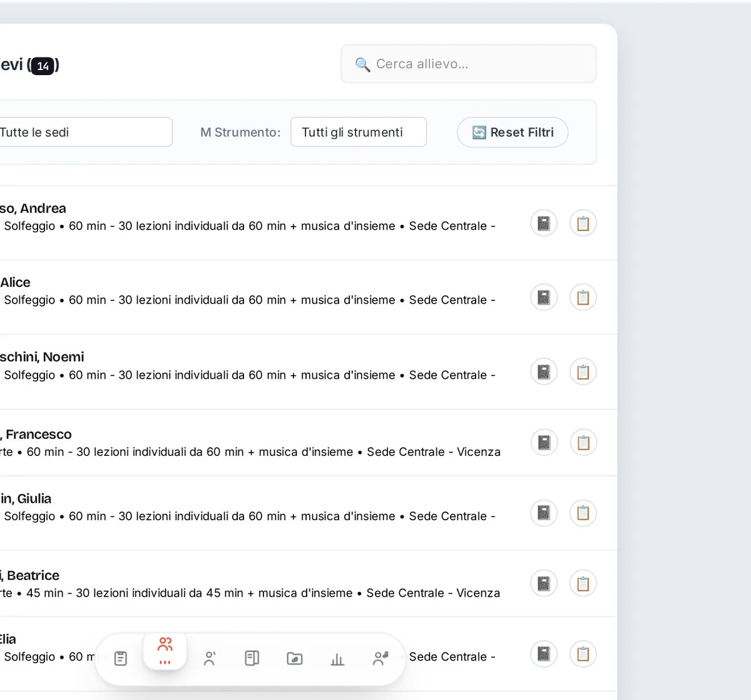The width and height of the screenshot is (751, 700).
Task: Open the notebook icon for Giulia
Action: (x=544, y=513)
